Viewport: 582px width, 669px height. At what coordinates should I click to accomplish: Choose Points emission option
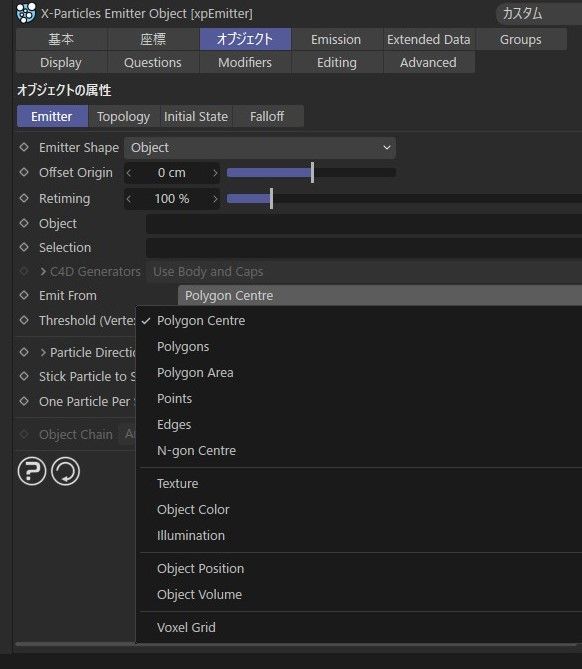[359, 398]
